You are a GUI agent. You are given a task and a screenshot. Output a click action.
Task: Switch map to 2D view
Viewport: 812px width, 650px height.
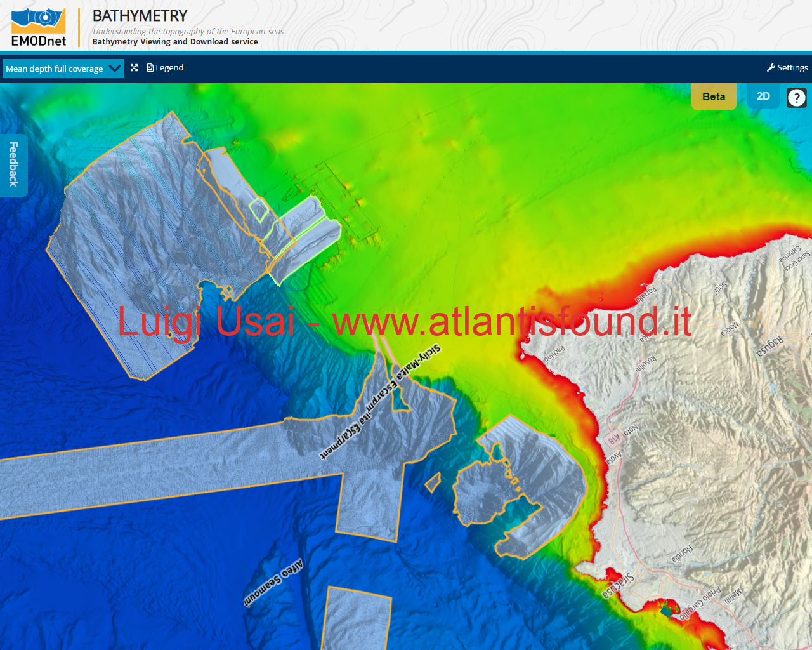(x=763, y=96)
